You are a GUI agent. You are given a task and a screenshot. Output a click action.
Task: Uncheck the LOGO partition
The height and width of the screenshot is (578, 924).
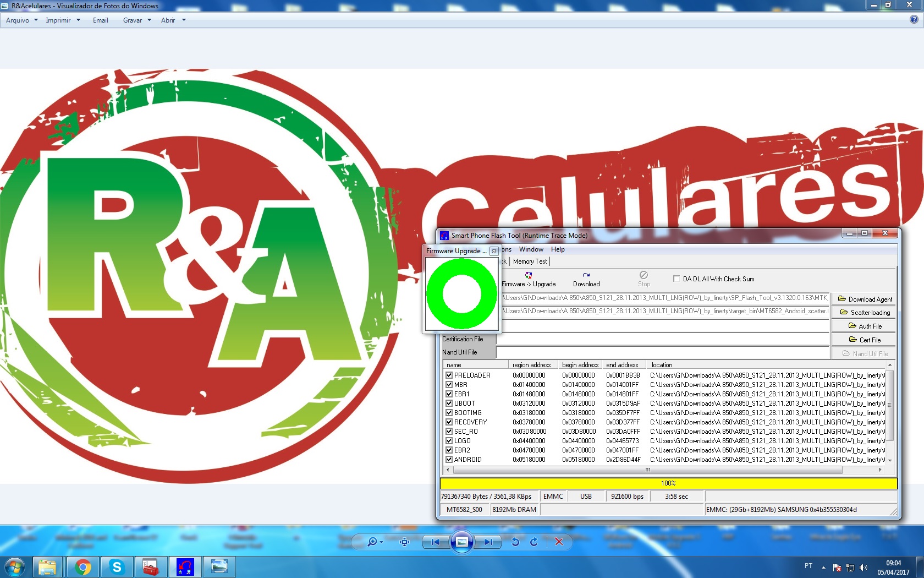pos(449,441)
